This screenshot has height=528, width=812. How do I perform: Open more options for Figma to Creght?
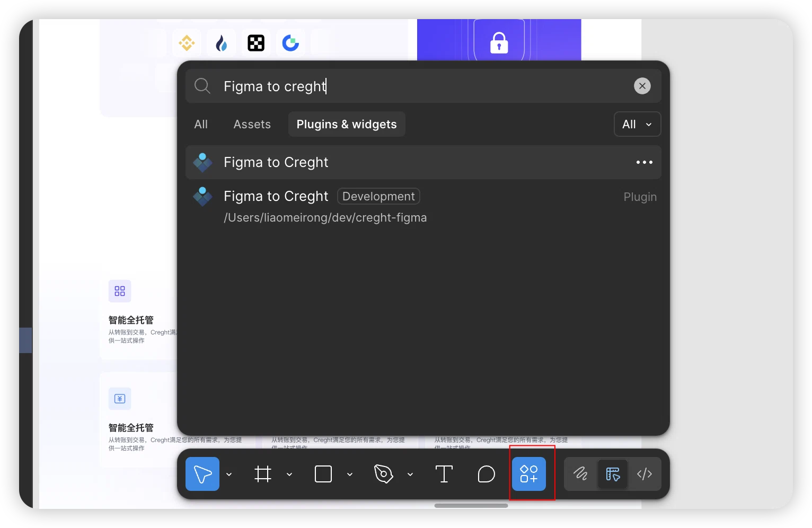pyautogui.click(x=645, y=162)
